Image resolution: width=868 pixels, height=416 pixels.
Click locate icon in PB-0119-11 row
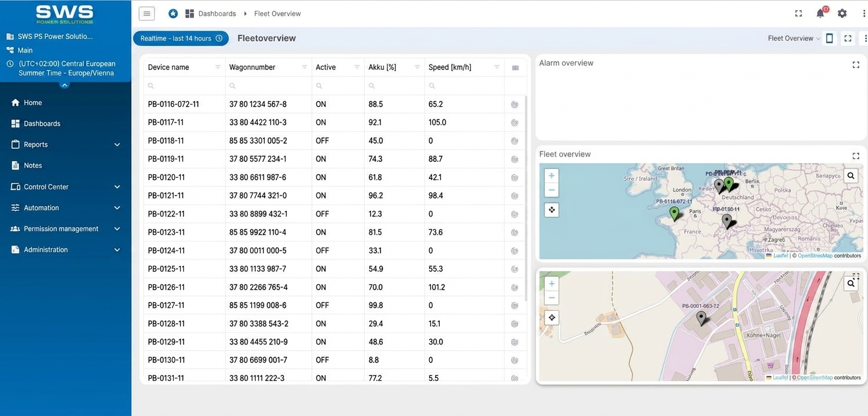tap(515, 160)
